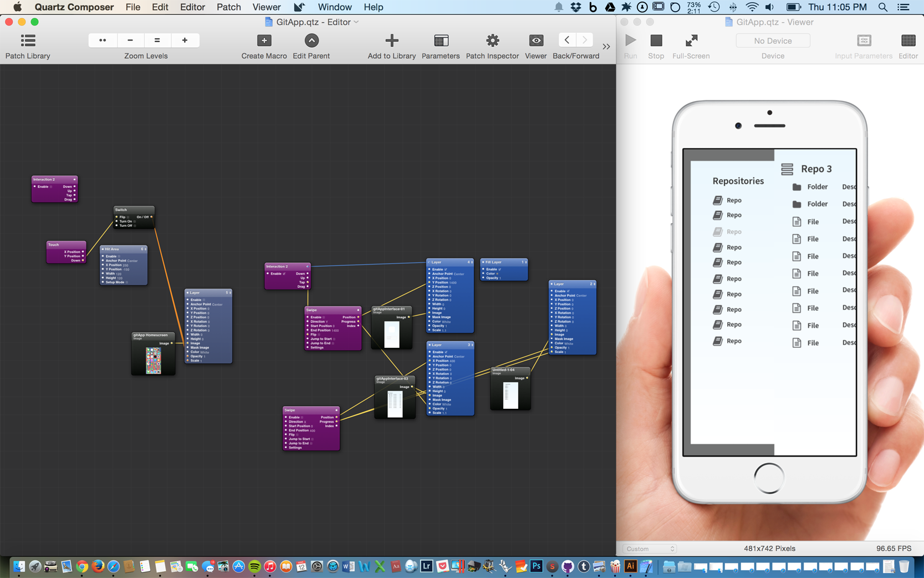
Task: Click the zoom-to-fit dots button
Action: pos(103,40)
